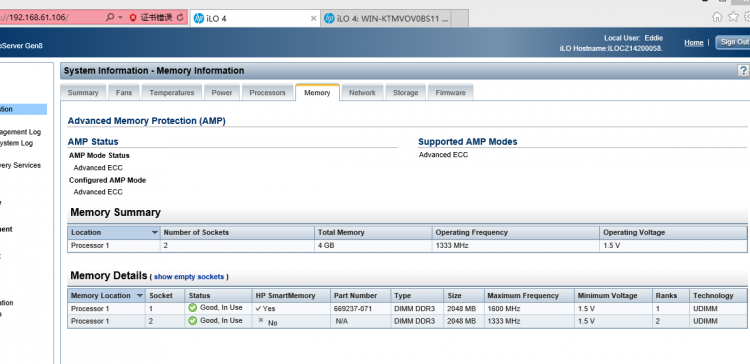Open the Processors tab

[x=267, y=93]
